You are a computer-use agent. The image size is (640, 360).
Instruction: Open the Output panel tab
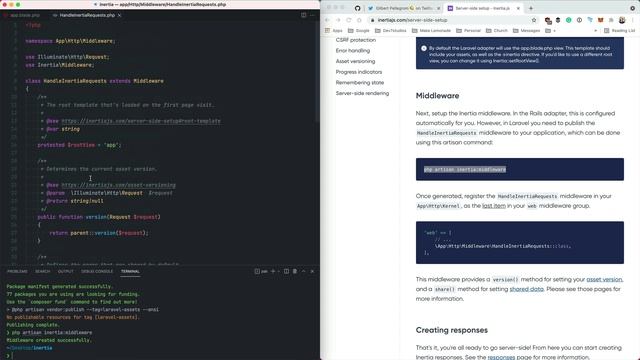[65, 271]
